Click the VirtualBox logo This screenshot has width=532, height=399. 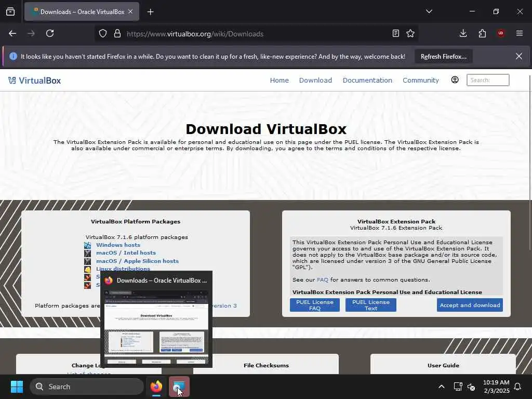tap(35, 81)
